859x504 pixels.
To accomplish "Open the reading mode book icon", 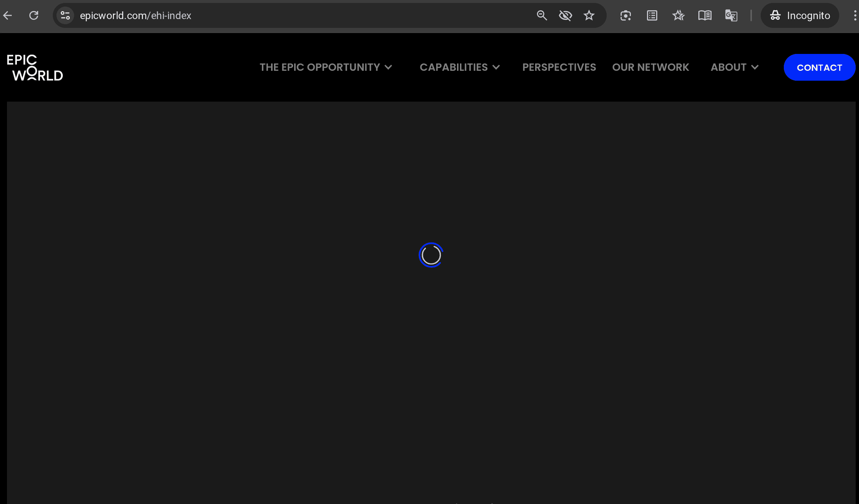I will click(705, 15).
